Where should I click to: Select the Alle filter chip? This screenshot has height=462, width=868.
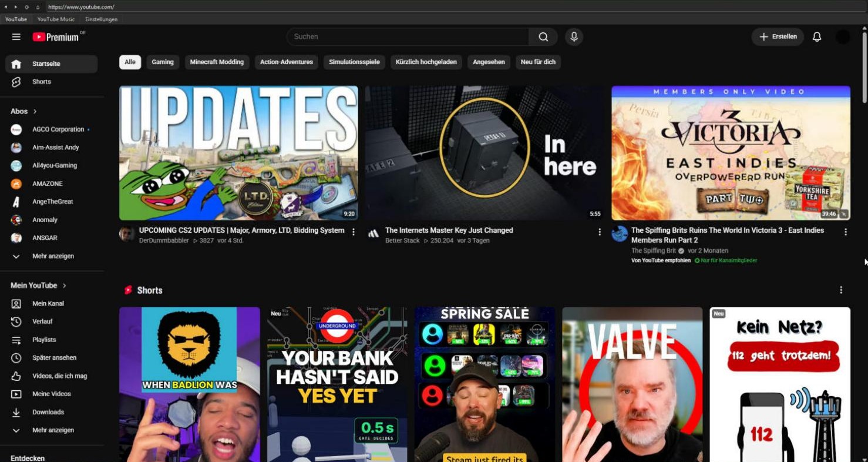pos(130,62)
